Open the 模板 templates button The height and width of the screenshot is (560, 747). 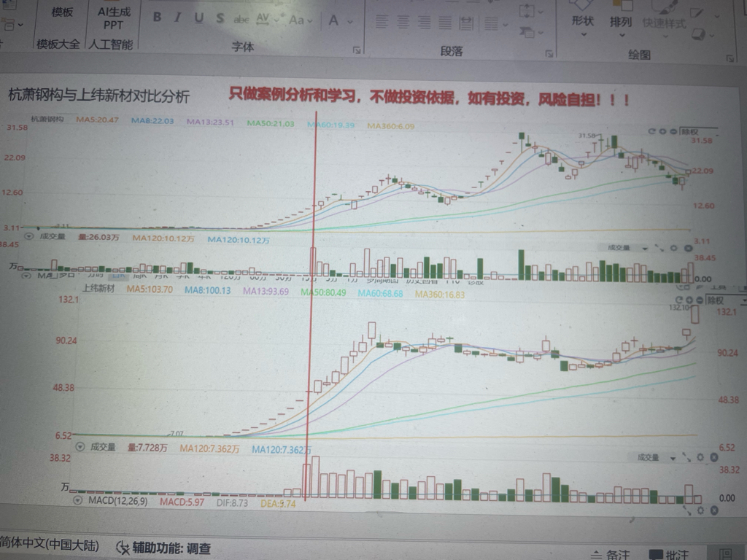click(x=61, y=13)
